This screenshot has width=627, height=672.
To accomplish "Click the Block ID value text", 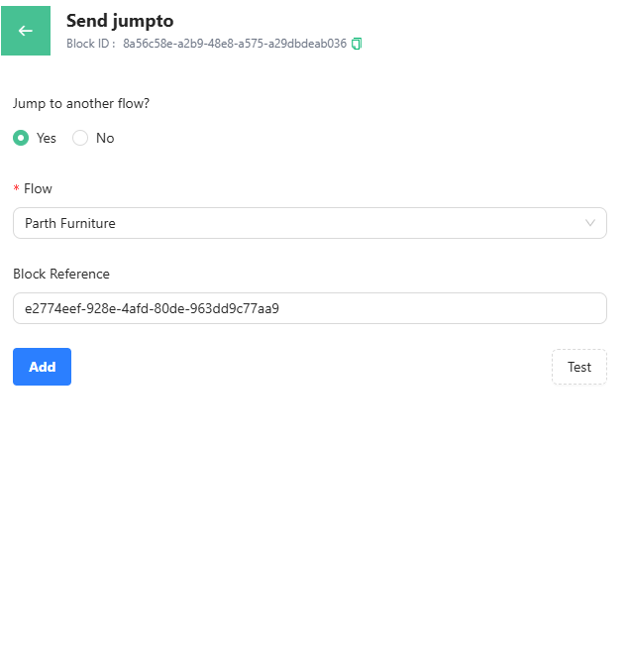I will 235,44.
